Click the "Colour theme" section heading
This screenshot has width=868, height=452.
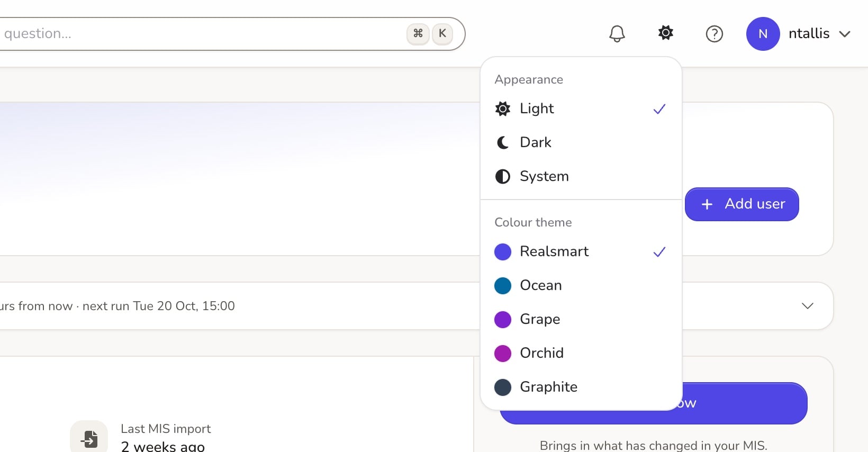point(533,222)
